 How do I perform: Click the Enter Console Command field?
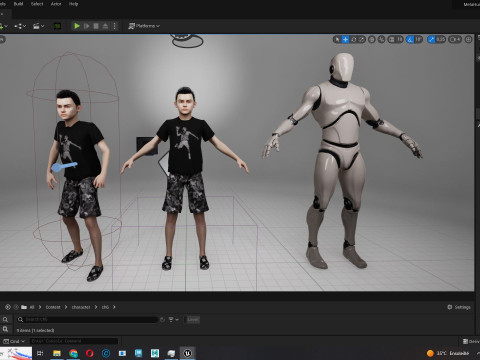tap(74, 341)
